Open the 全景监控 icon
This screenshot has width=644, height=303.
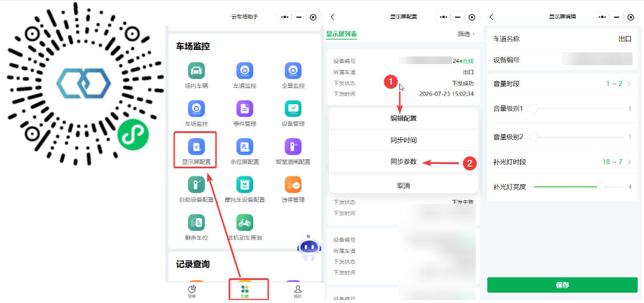click(293, 70)
